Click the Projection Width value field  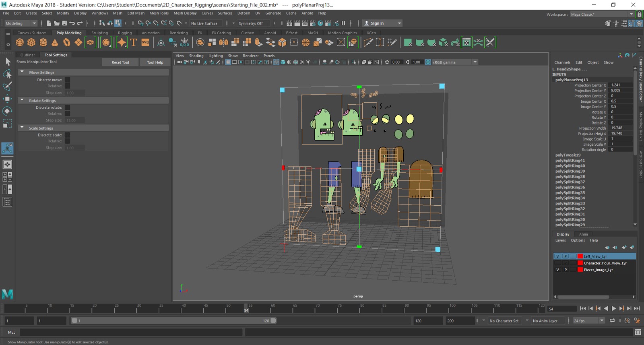tap(620, 128)
